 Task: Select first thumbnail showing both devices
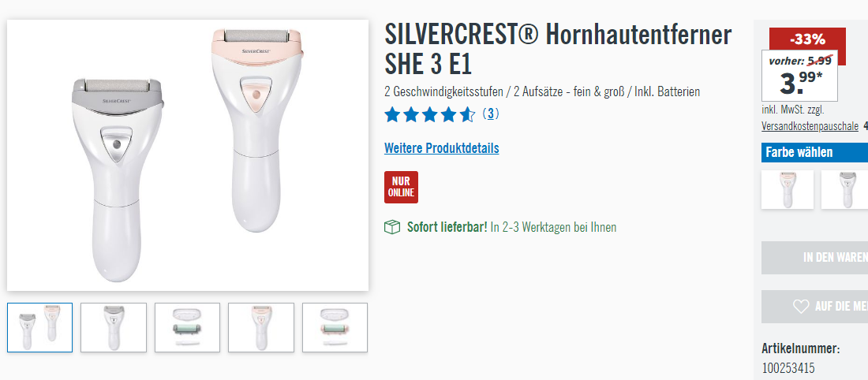40,327
